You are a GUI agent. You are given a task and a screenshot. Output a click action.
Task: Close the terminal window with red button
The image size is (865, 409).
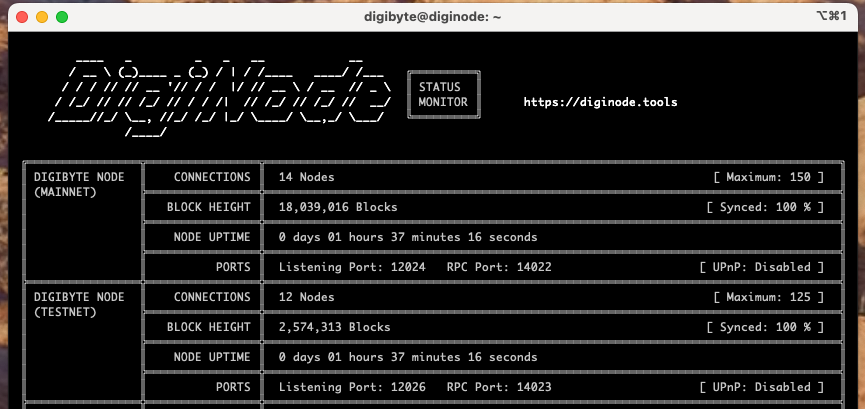pyautogui.click(x=22, y=17)
